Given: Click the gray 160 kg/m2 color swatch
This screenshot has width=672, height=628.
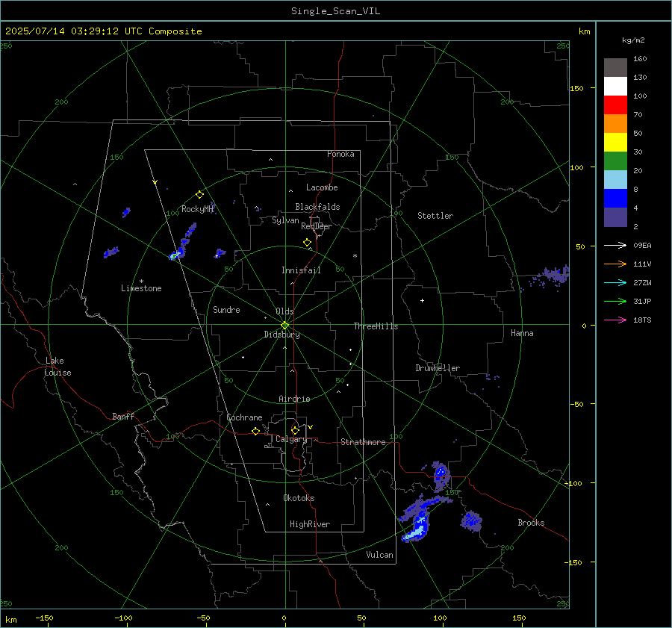Looking at the screenshot, I should click(615, 68).
